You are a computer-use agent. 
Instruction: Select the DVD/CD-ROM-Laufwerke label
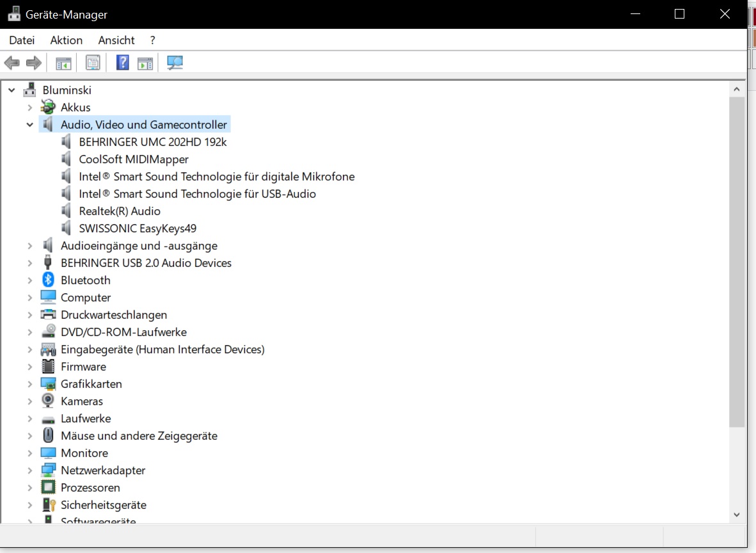pos(124,332)
